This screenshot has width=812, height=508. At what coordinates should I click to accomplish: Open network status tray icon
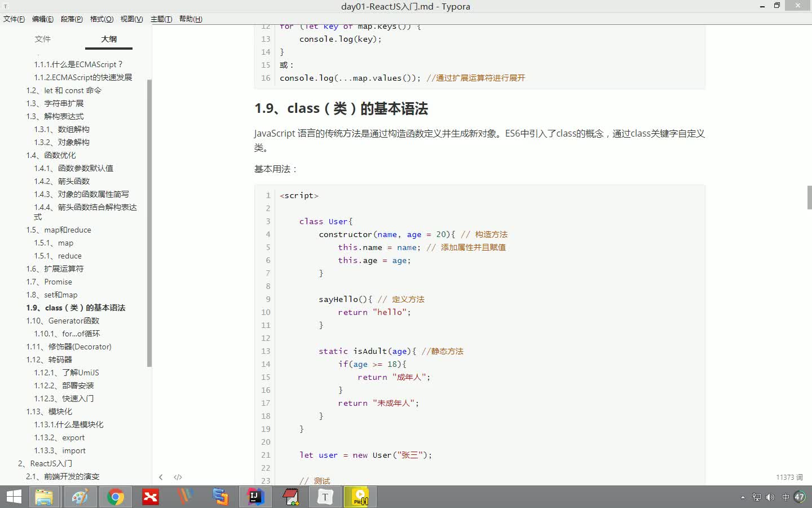757,497
